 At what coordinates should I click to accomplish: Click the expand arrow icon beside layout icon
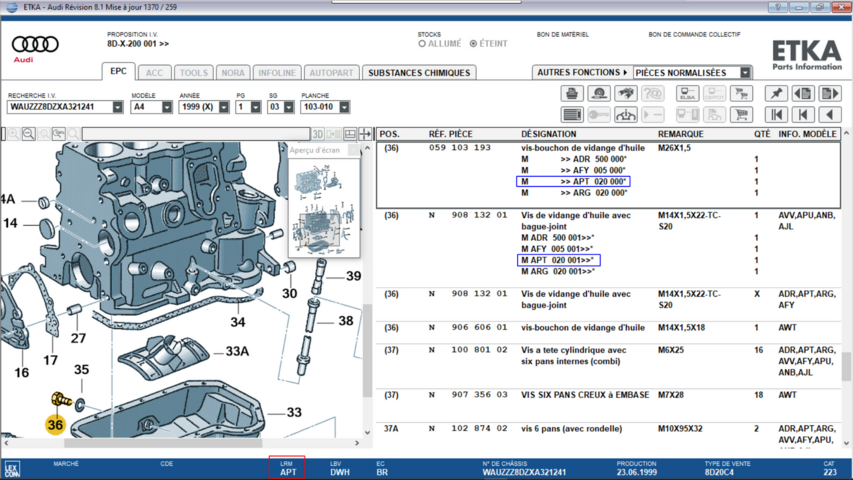(365, 134)
